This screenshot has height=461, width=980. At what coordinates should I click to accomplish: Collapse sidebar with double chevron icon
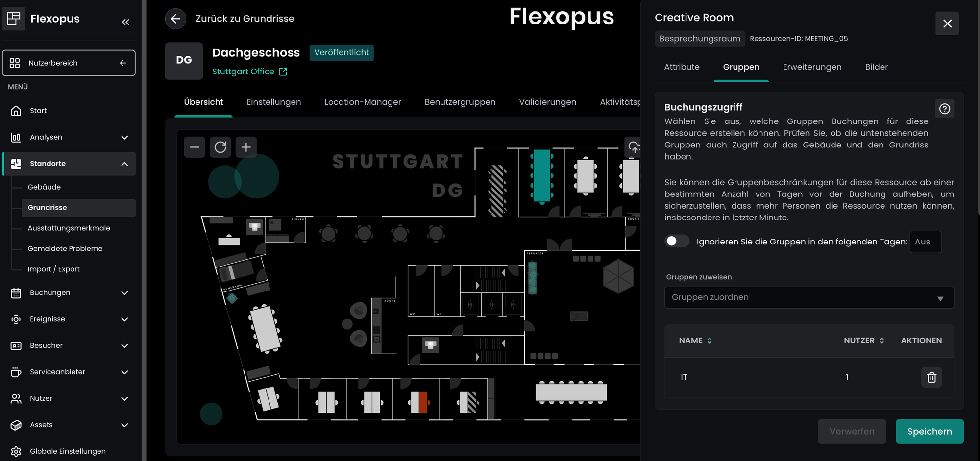125,22
